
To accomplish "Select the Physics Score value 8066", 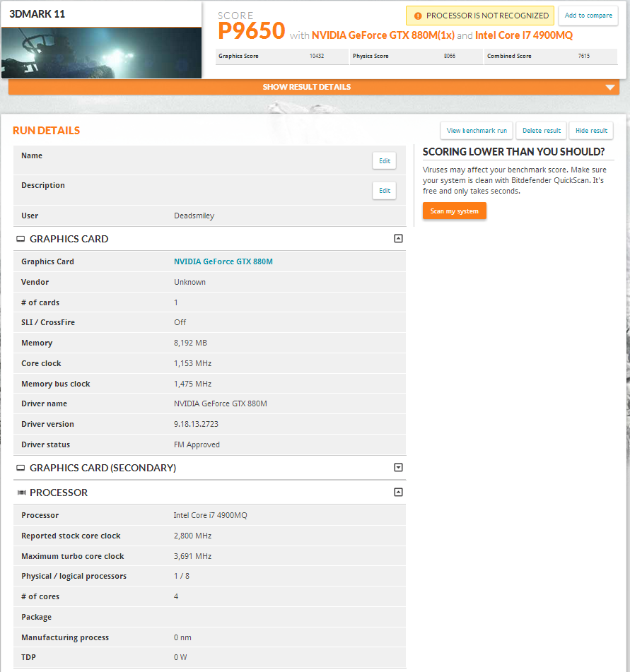I will [x=450, y=56].
